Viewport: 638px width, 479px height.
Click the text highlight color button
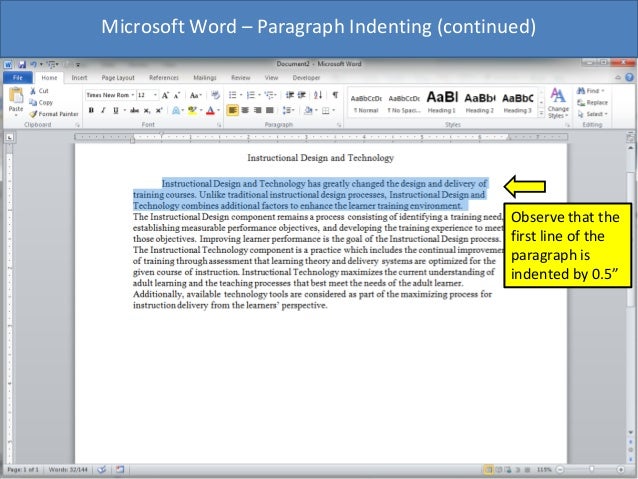tap(192, 110)
